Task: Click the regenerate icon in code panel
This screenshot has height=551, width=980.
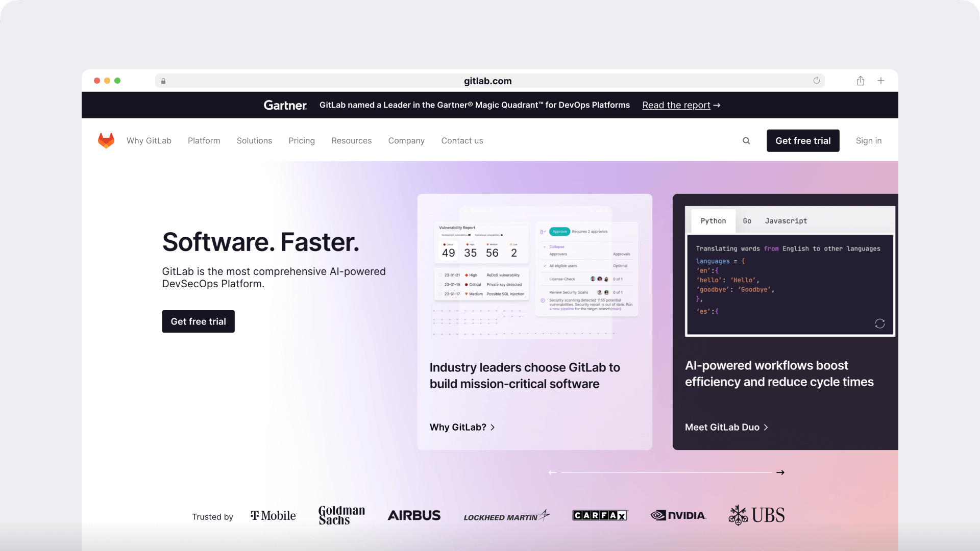Action: tap(880, 323)
